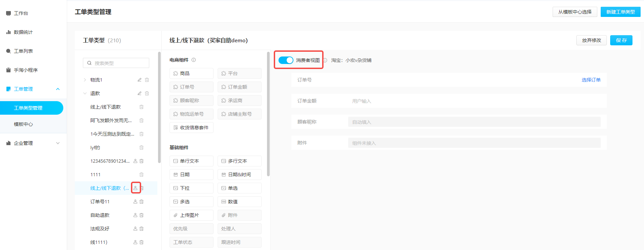644x250 pixels.
Task: Click person icon for 法规及好
Action: 135,229
